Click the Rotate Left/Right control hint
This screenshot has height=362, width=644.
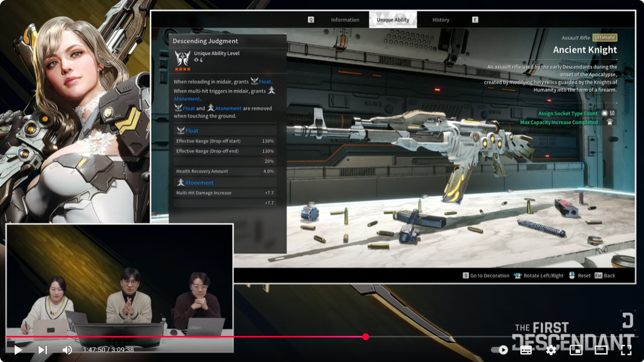point(539,275)
